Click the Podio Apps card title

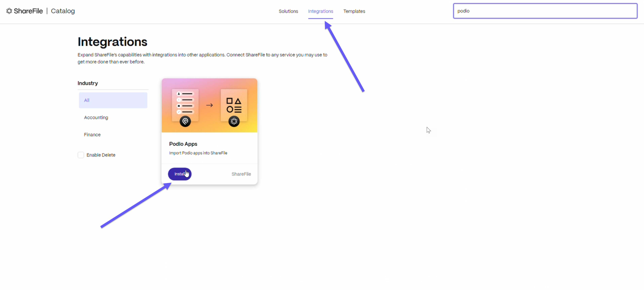183,144
